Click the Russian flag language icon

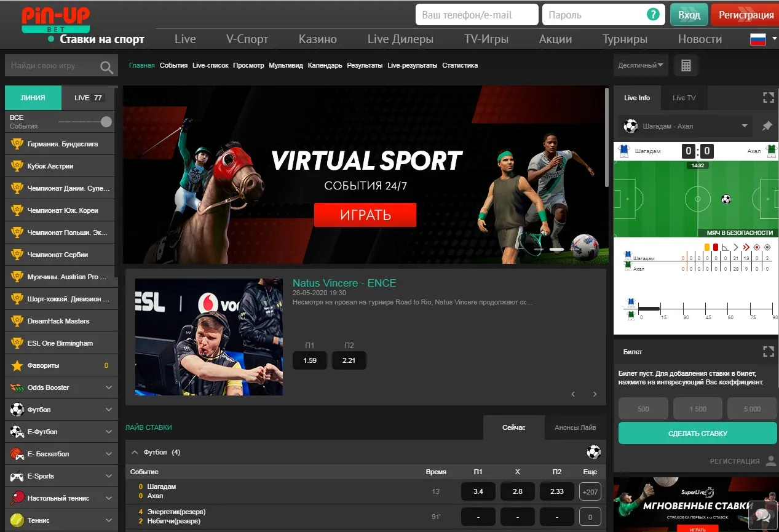click(x=757, y=39)
